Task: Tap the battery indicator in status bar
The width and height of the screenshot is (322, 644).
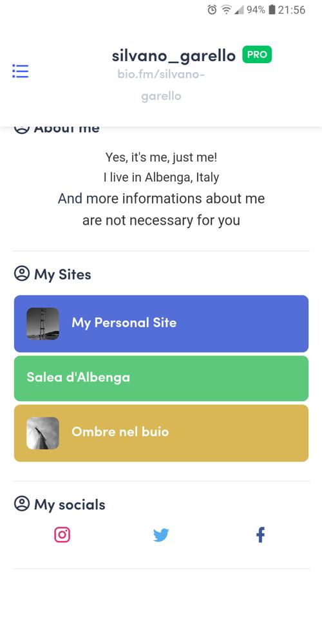Action: (x=272, y=10)
